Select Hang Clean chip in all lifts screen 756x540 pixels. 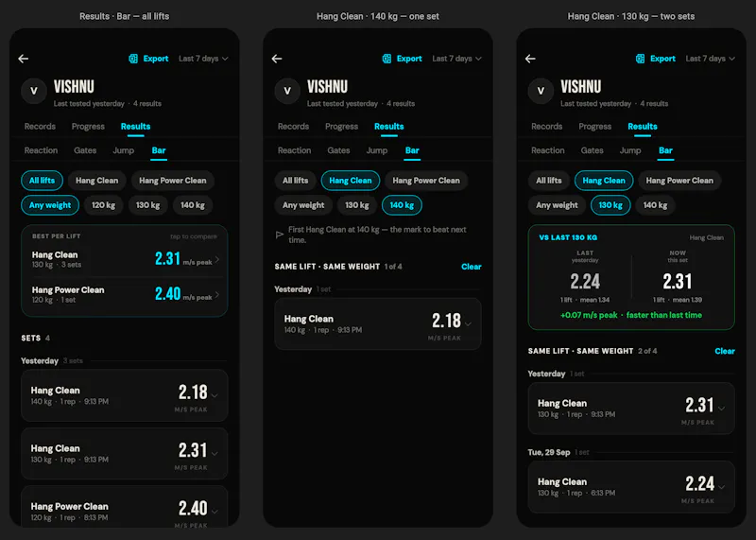pos(97,181)
